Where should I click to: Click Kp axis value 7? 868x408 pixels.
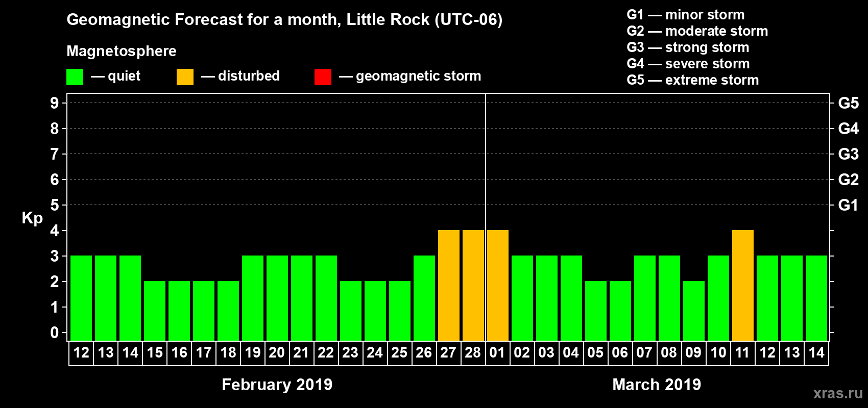tap(55, 154)
